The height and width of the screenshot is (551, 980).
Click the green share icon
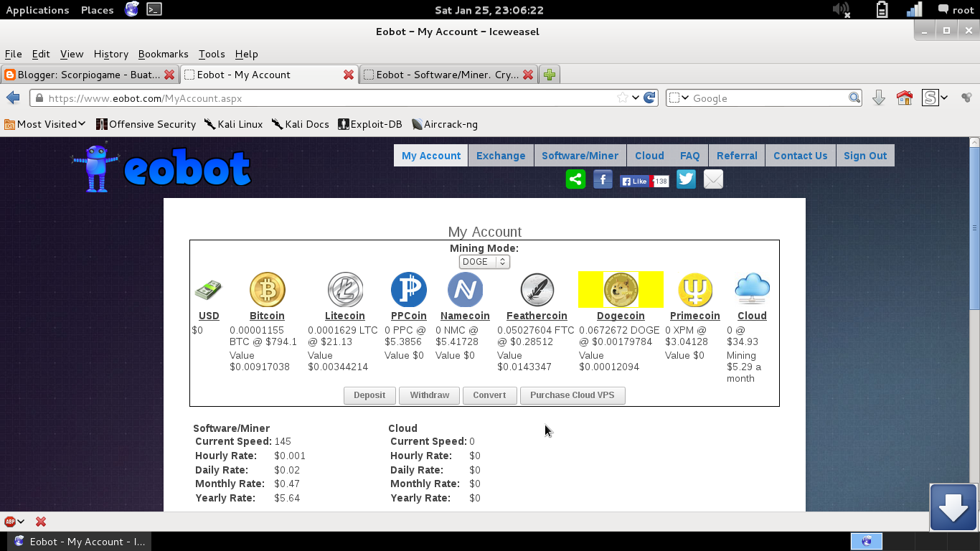pyautogui.click(x=575, y=179)
